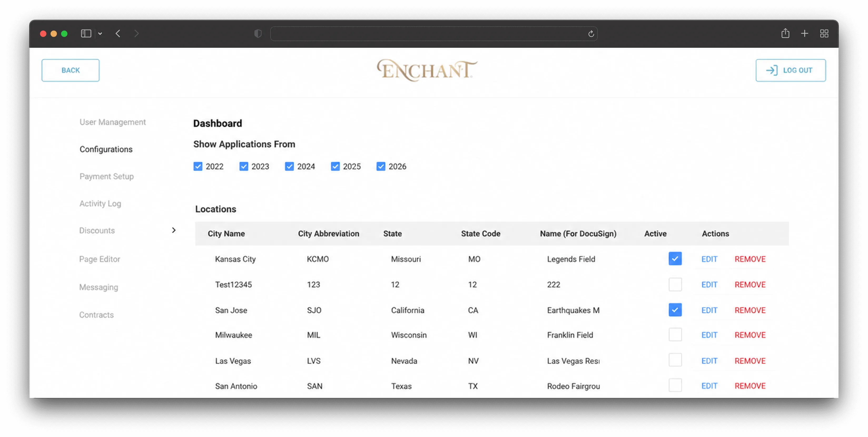This screenshot has height=437, width=868.
Task: Edit the Las Vegas location
Action: point(709,361)
